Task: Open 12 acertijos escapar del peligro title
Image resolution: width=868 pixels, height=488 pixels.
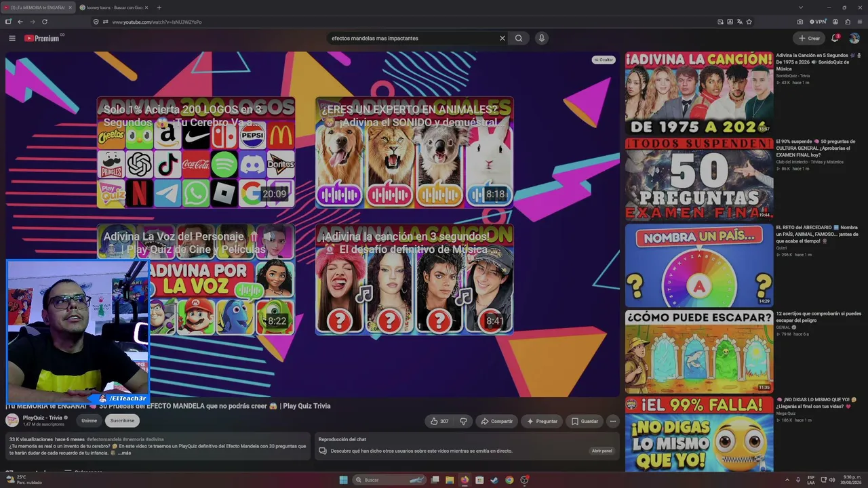Action: point(818,317)
